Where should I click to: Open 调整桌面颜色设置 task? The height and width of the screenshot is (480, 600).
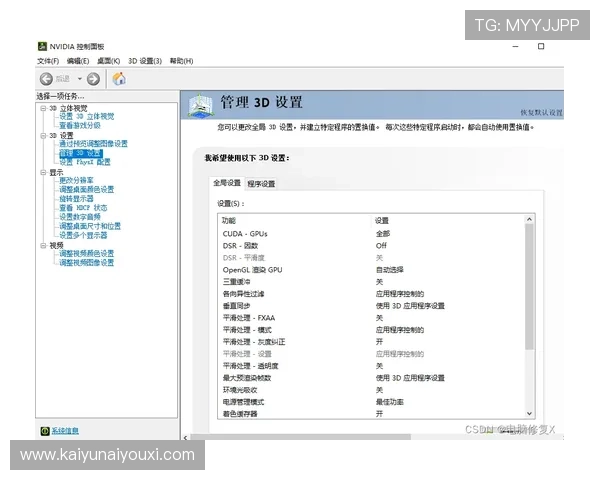coord(86,189)
